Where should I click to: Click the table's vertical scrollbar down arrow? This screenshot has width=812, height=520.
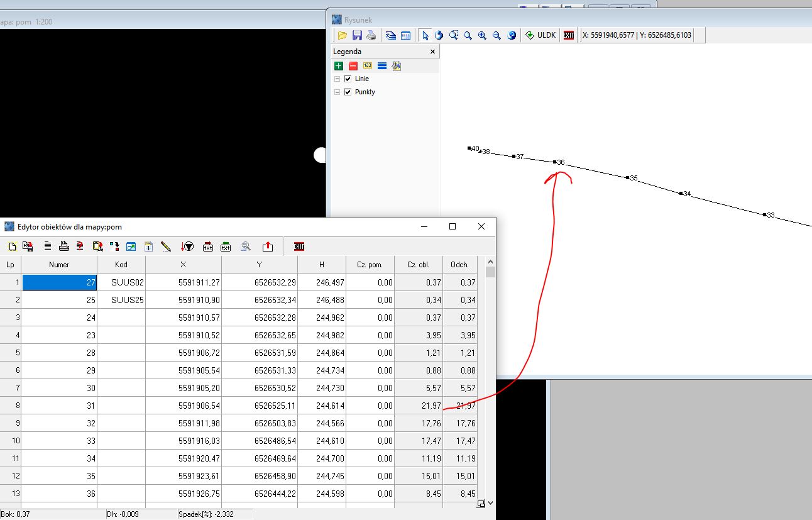[x=490, y=503]
